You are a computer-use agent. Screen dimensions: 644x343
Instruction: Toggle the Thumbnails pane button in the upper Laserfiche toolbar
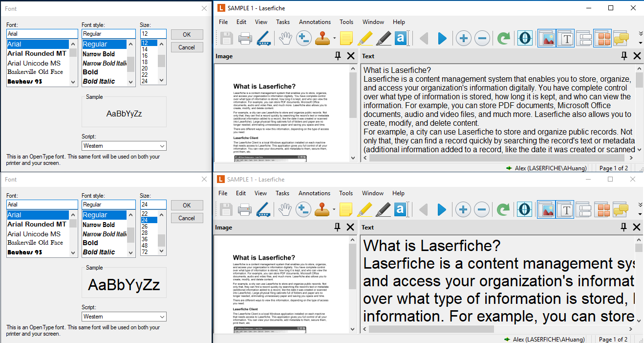(x=602, y=38)
